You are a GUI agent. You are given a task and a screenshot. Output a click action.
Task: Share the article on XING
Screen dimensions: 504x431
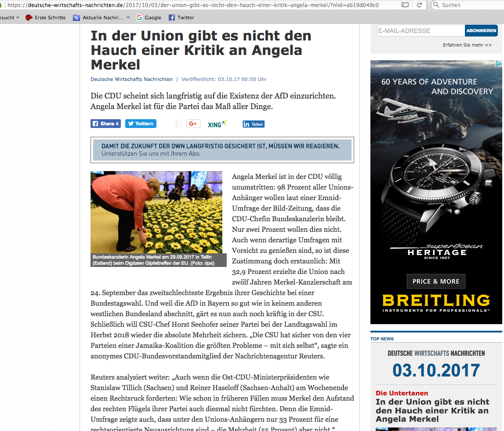click(217, 124)
